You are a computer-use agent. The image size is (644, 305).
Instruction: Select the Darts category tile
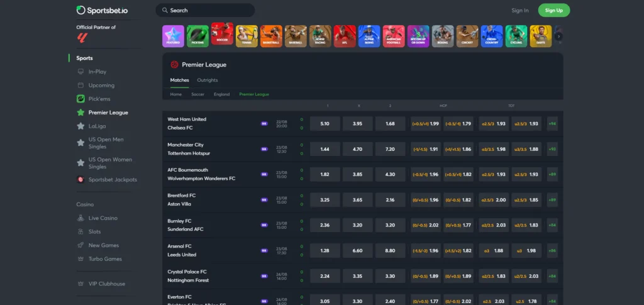click(x=541, y=36)
